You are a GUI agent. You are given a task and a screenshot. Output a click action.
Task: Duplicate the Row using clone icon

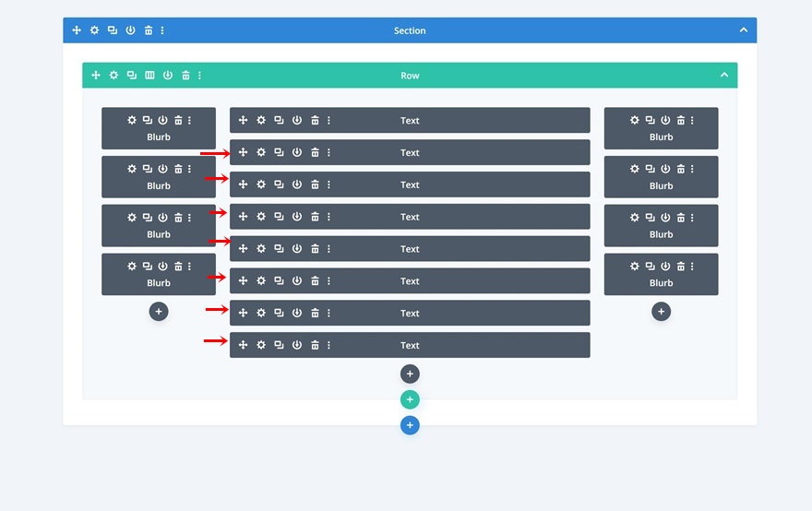tap(132, 75)
